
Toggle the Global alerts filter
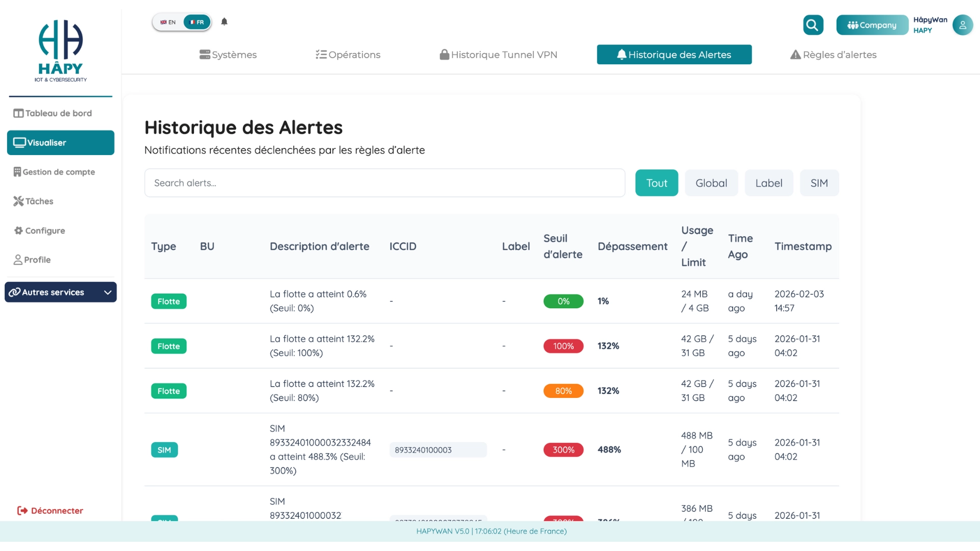point(711,183)
